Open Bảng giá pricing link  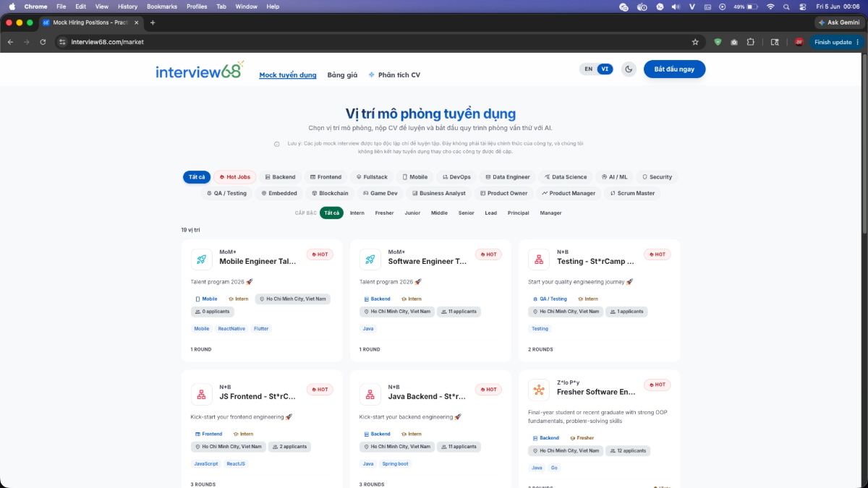pos(342,75)
